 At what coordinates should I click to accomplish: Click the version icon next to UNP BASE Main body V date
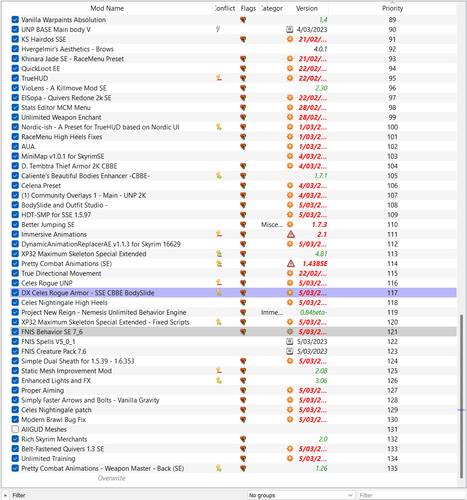tap(290, 29)
